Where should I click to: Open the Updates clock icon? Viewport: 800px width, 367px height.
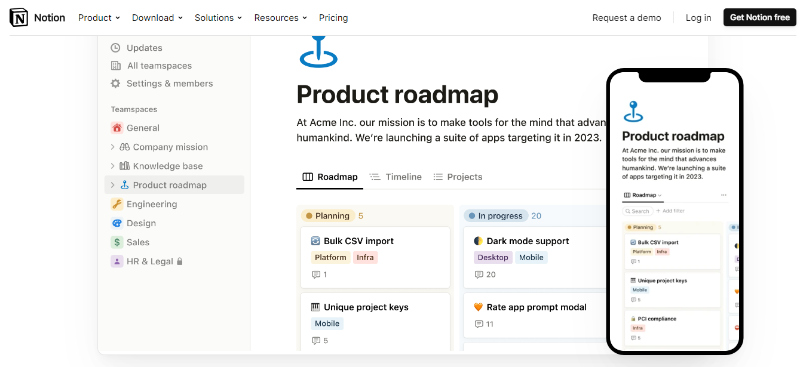click(x=116, y=48)
